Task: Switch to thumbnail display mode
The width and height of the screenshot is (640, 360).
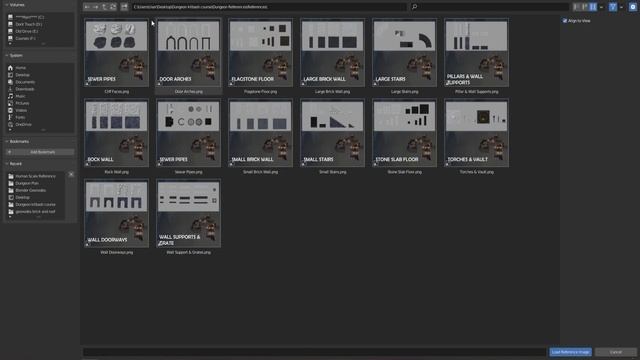Action: 593,7
